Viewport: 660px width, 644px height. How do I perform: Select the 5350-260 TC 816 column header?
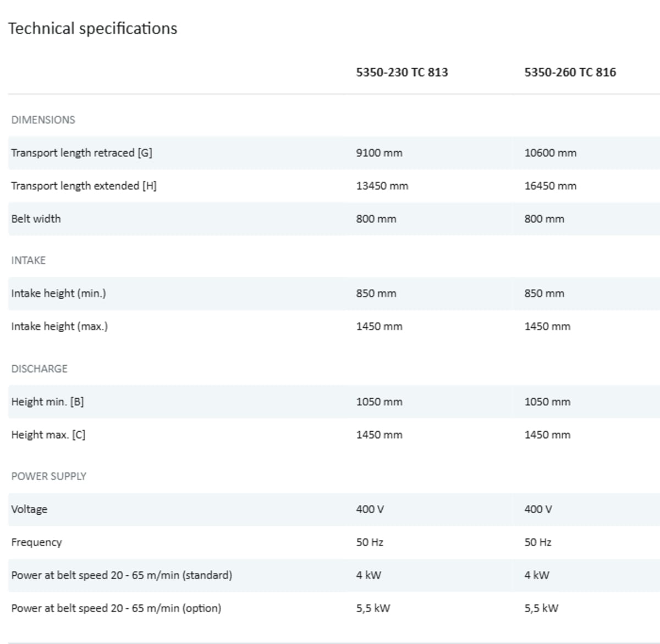tap(570, 72)
